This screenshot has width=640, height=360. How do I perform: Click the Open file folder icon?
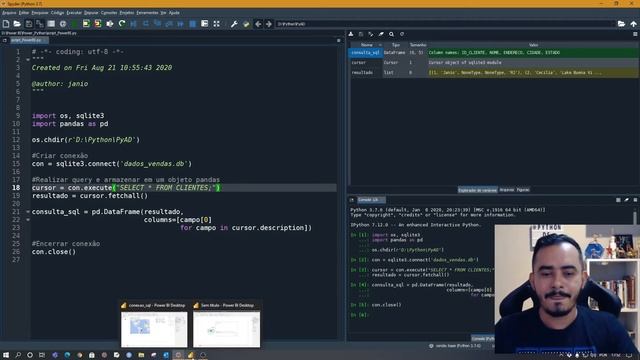pos(17,24)
